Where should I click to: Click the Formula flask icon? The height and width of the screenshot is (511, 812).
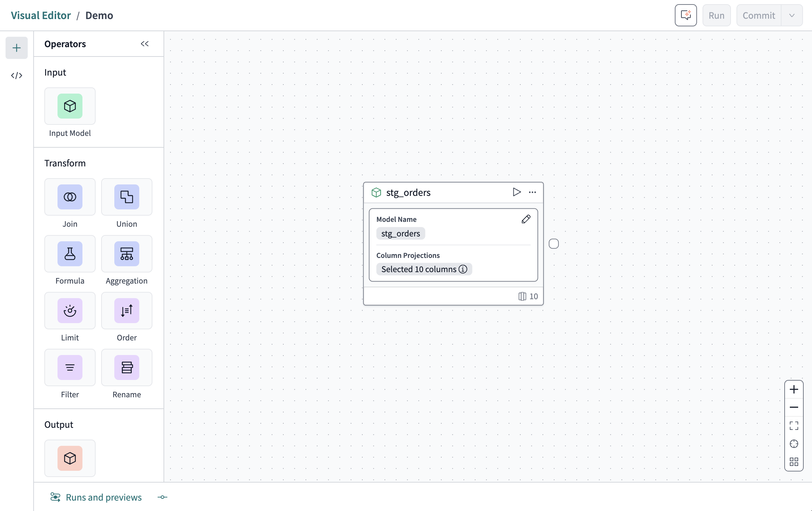(x=70, y=254)
